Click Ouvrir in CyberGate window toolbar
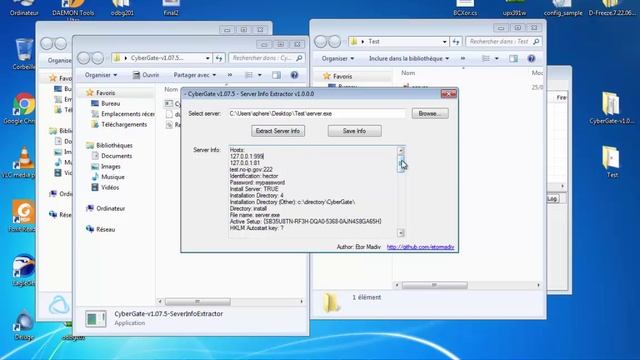The width and height of the screenshot is (640, 360). (x=146, y=75)
